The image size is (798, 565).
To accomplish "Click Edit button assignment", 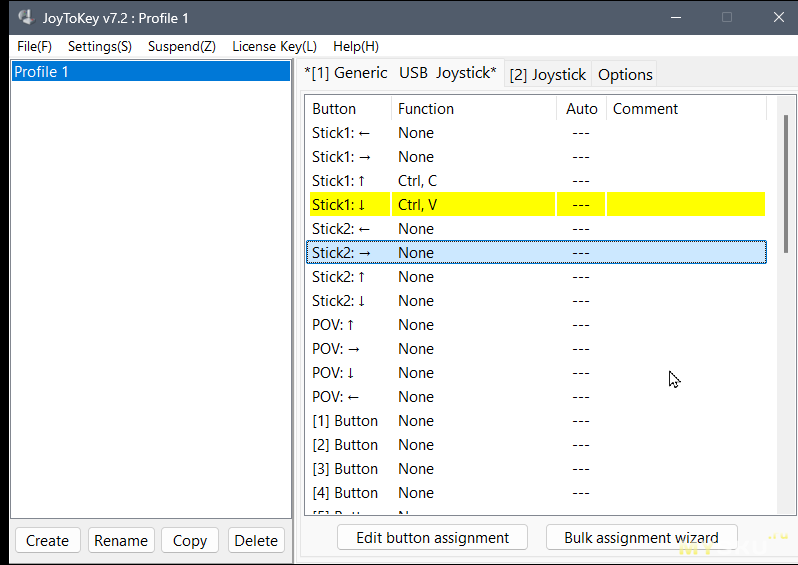I will coord(432,537).
